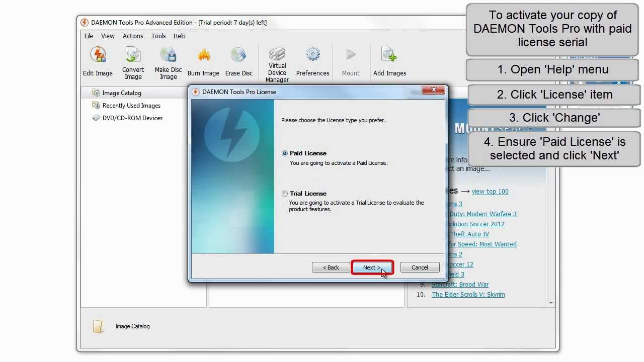The image size is (644, 362).
Task: Select Image Catalog in the tree
Action: point(122,93)
